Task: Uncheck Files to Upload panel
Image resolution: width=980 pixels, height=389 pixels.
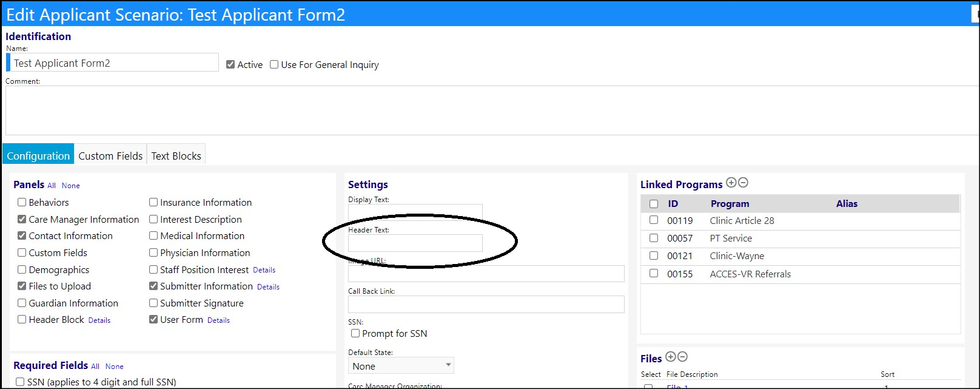Action: click(x=22, y=286)
